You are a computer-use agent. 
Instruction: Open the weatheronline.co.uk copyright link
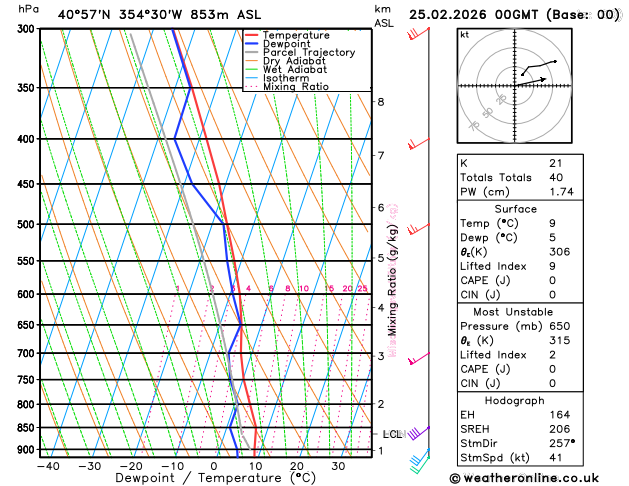(x=524, y=478)
